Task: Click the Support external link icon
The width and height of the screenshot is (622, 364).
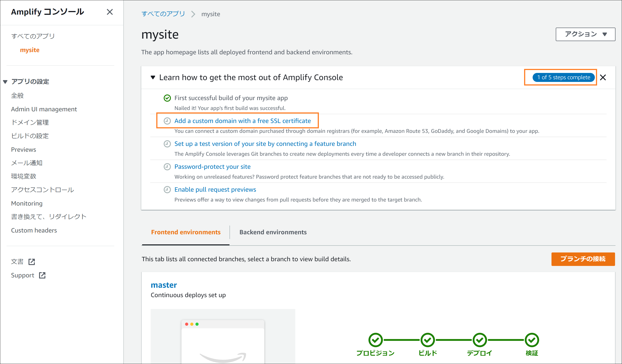Action: click(42, 275)
